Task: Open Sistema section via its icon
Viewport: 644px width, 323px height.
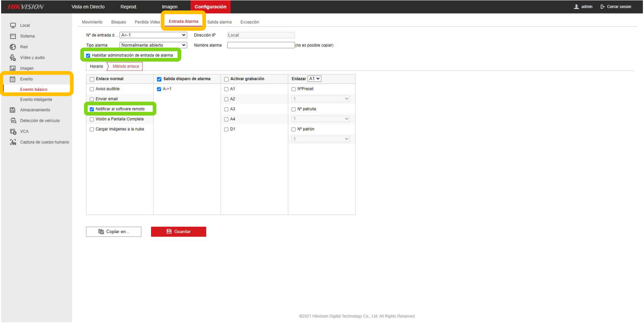Action: [x=13, y=36]
